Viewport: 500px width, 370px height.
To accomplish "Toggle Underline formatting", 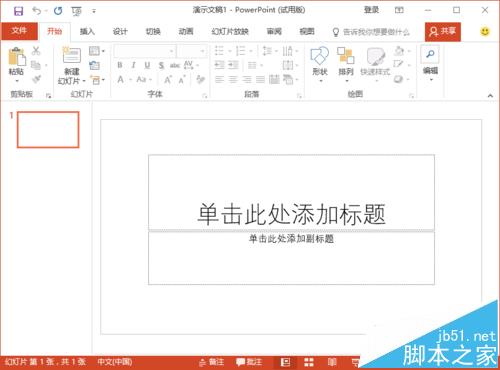I will click(147, 65).
